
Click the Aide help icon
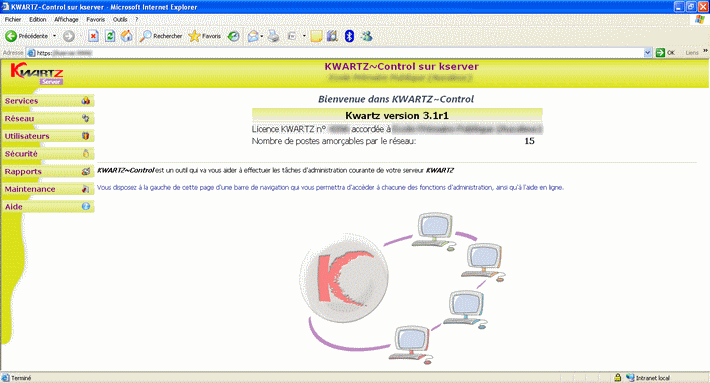86,206
